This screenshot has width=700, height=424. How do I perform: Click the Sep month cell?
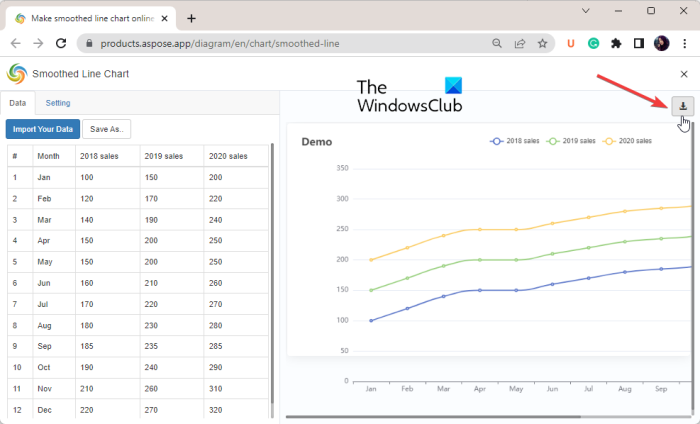pyautogui.click(x=54, y=346)
